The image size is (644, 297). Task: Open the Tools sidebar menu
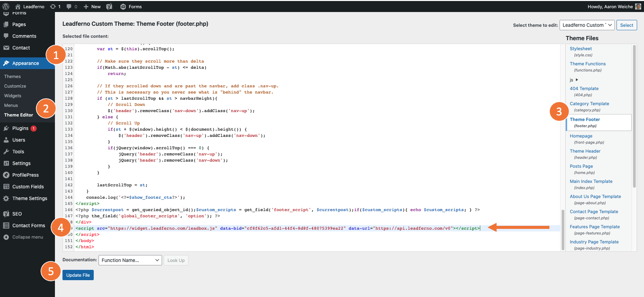tap(18, 152)
